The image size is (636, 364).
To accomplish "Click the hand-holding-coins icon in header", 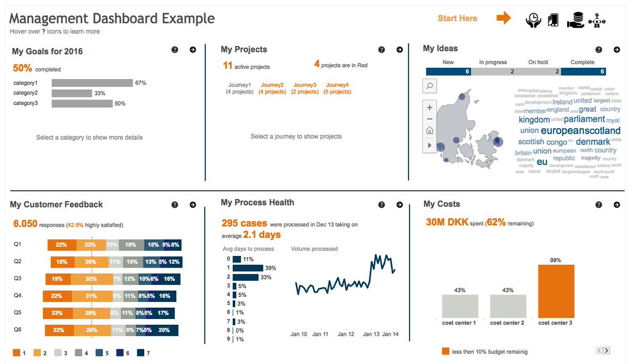I will [575, 20].
